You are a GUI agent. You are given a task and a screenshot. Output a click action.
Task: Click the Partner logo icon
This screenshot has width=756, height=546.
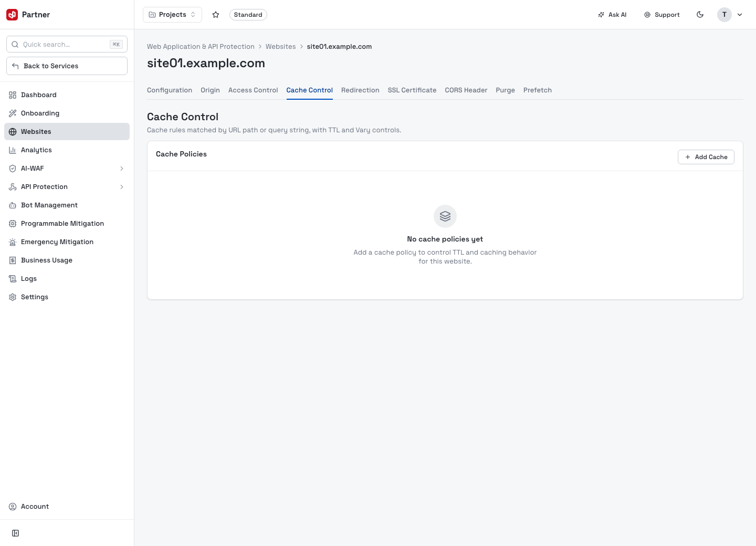[x=12, y=15]
